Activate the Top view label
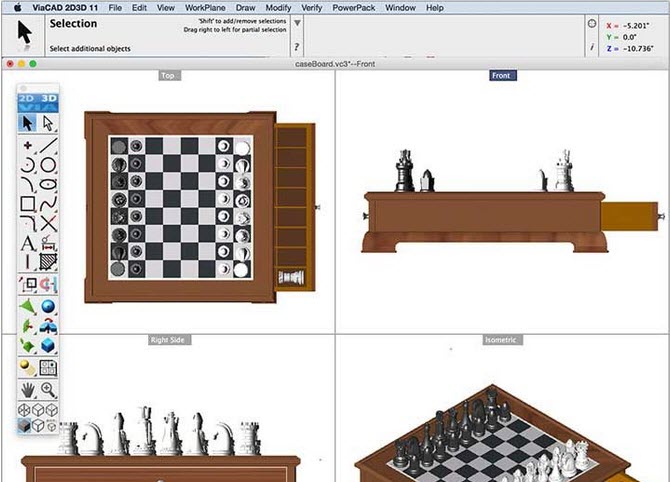This screenshot has height=482, width=670. tap(169, 76)
